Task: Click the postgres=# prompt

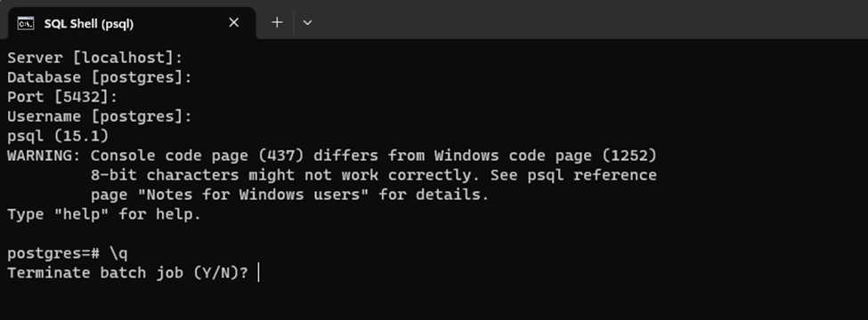Action: coord(53,253)
